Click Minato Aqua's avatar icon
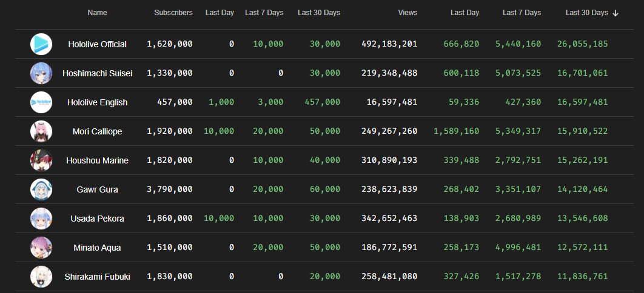Screen dimensions: 644x293 (x=41, y=248)
